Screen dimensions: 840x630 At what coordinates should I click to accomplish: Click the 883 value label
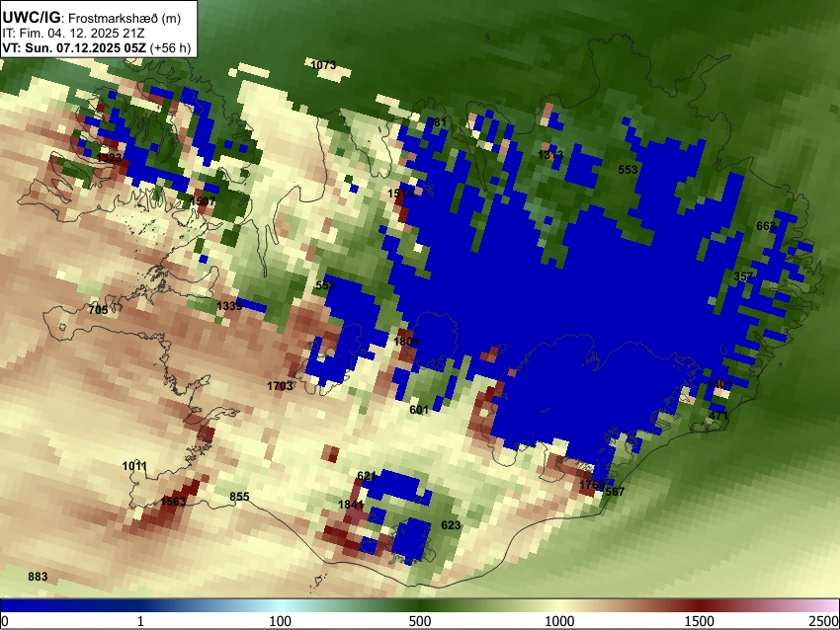click(x=38, y=577)
